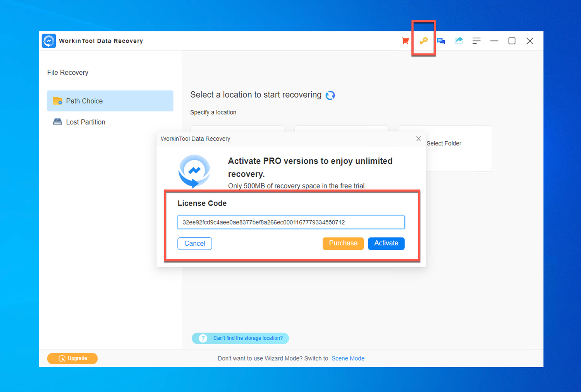Image resolution: width=581 pixels, height=392 pixels.
Task: Click the "Select a location to start recovering" heading
Action: pyautogui.click(x=256, y=95)
